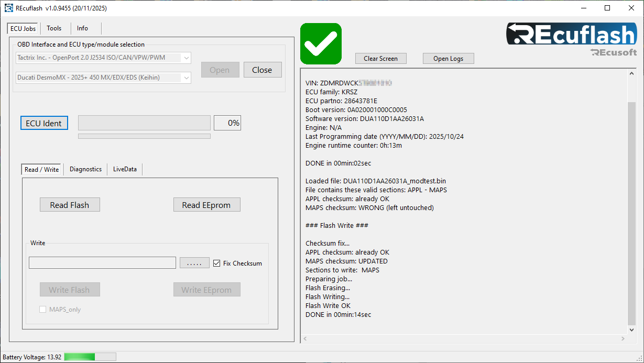The width and height of the screenshot is (644, 363).
Task: Click the 'Flash Write OK' log line
Action: click(x=328, y=305)
